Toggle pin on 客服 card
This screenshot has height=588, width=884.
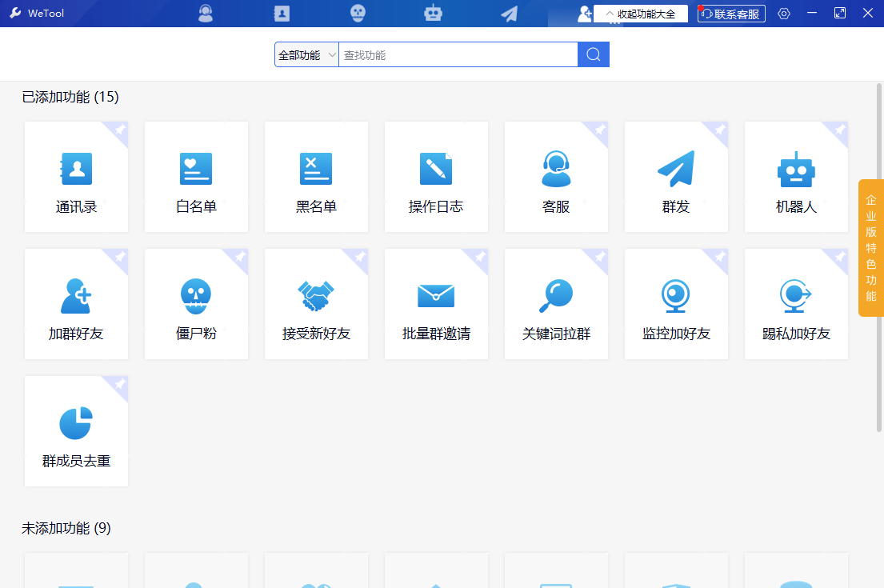click(x=600, y=130)
